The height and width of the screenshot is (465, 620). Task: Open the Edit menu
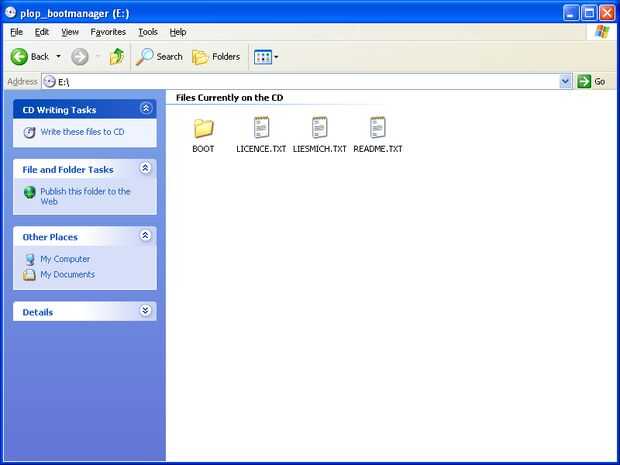pos(42,32)
